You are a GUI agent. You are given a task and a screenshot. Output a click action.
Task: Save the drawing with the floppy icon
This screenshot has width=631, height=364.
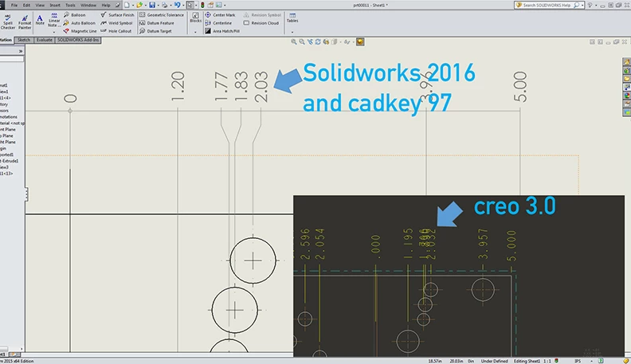152,5
